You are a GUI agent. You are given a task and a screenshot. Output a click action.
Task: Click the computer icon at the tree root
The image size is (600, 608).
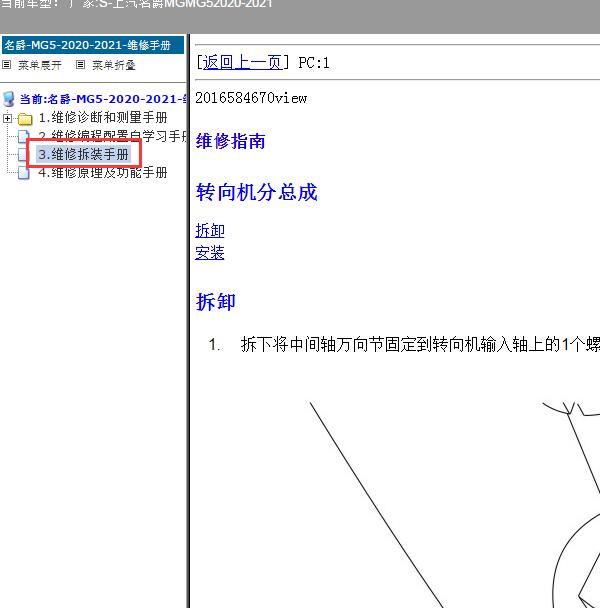[9, 99]
